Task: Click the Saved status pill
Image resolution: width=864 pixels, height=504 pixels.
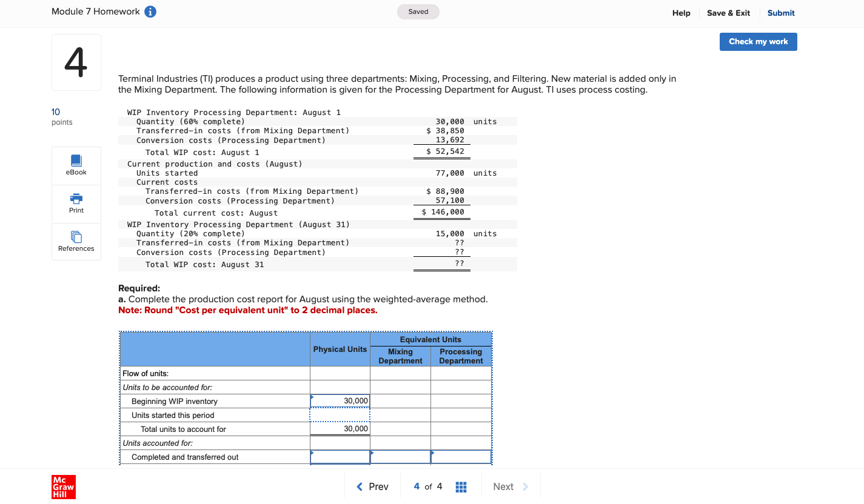Action: pyautogui.click(x=418, y=11)
